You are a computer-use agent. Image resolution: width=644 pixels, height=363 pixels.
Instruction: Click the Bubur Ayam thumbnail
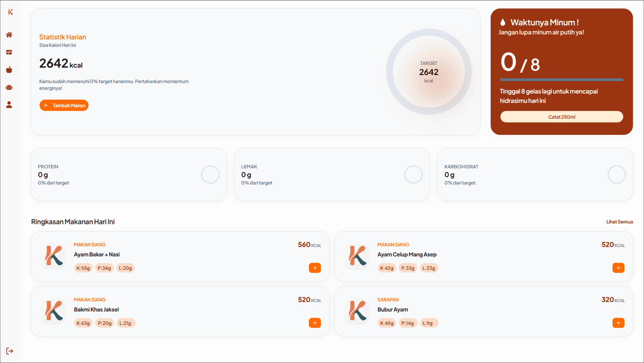point(357,311)
